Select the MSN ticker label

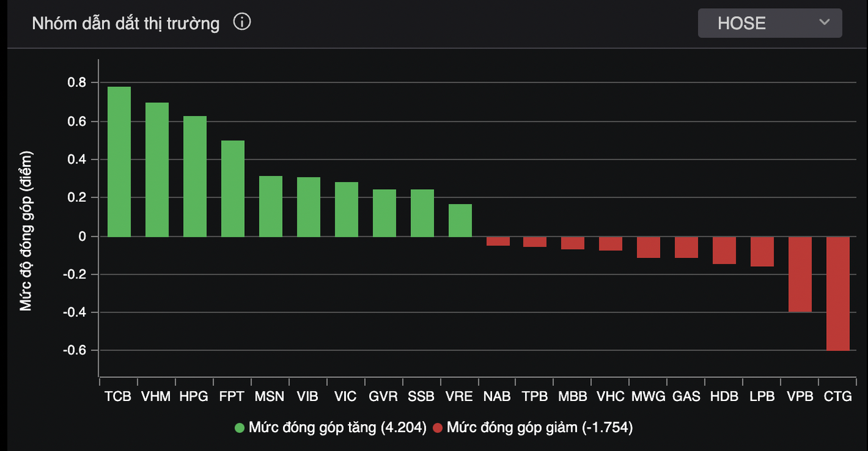270,396
